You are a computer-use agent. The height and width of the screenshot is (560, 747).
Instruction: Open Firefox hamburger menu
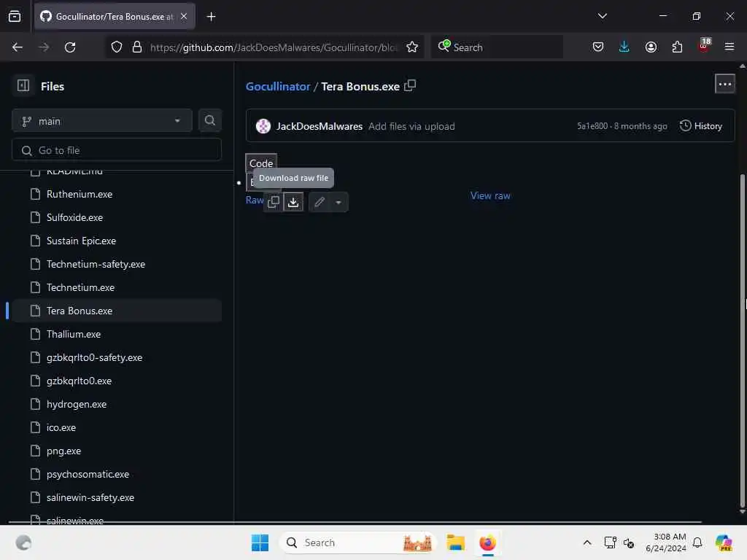tap(729, 47)
